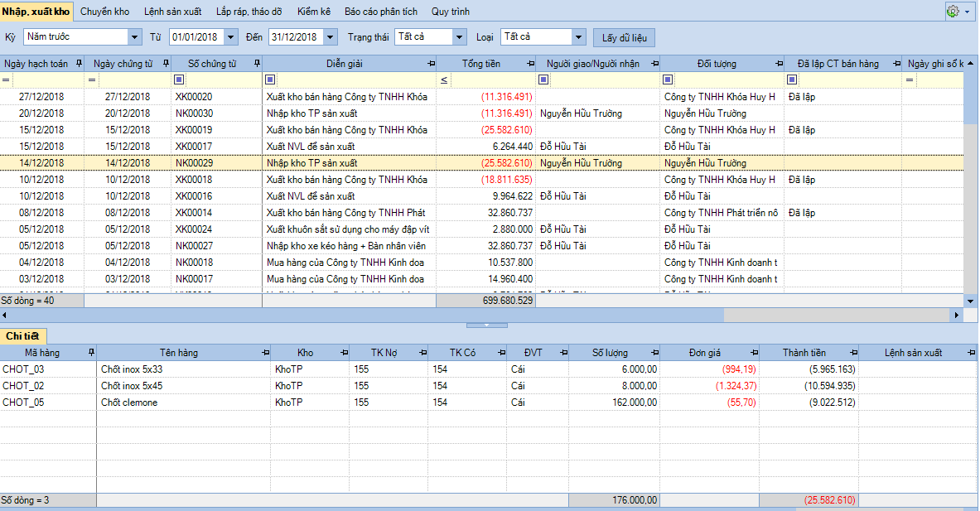
Task: Open the Lệnh sản xuất tab
Action: 171,12
